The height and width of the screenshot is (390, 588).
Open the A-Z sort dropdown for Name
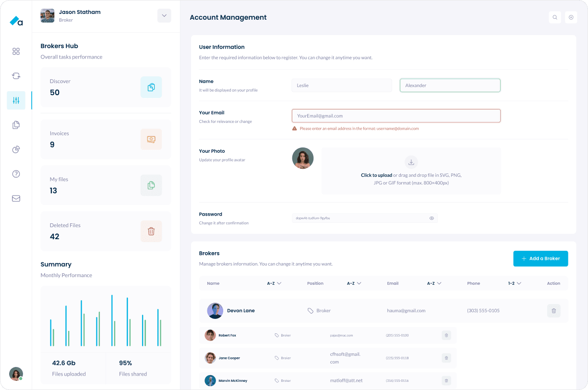(x=274, y=283)
